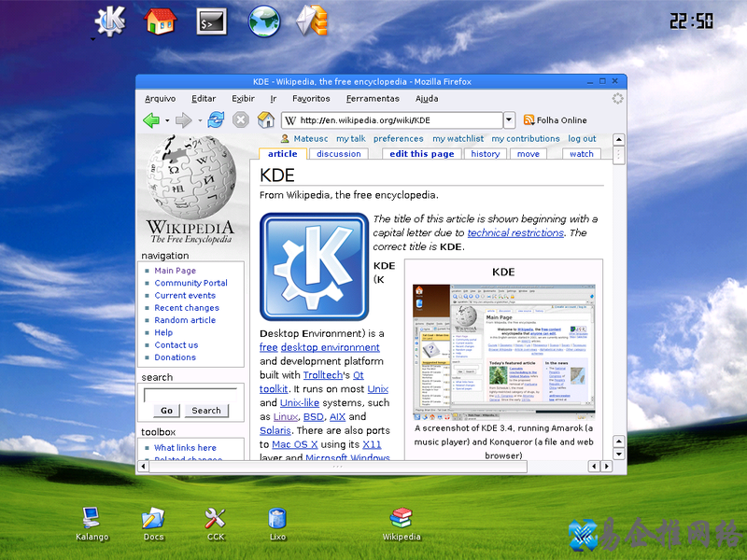The width and height of the screenshot is (747, 560).
Task: Open the preferences link
Action: pyautogui.click(x=399, y=138)
